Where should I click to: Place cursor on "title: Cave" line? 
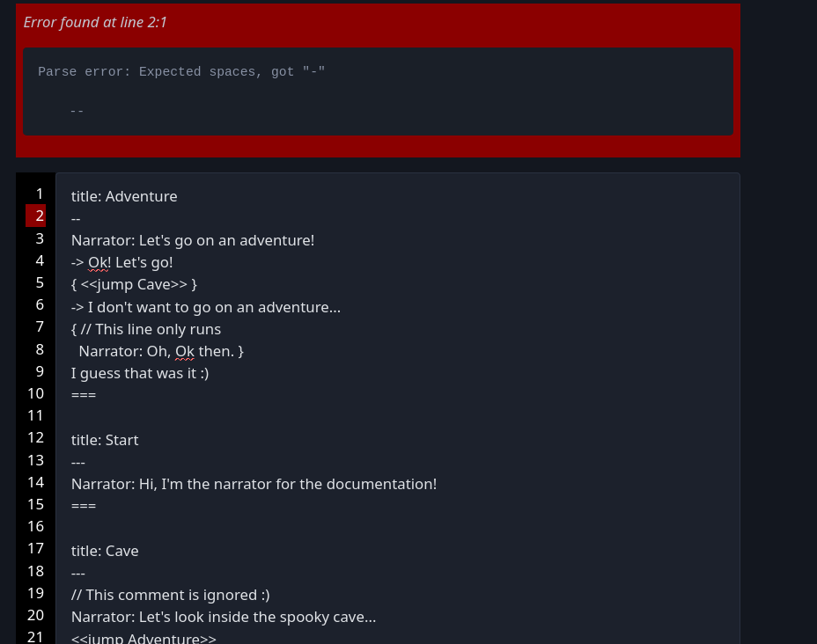tap(105, 551)
